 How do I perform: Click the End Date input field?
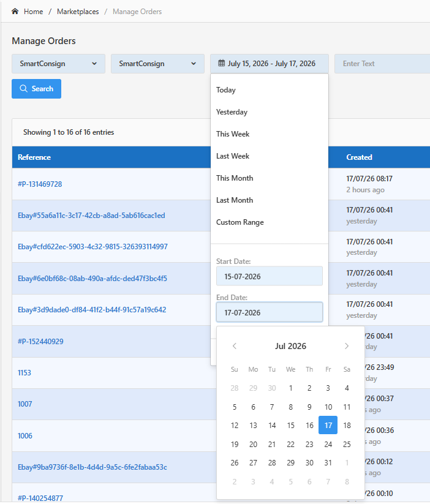pos(270,312)
